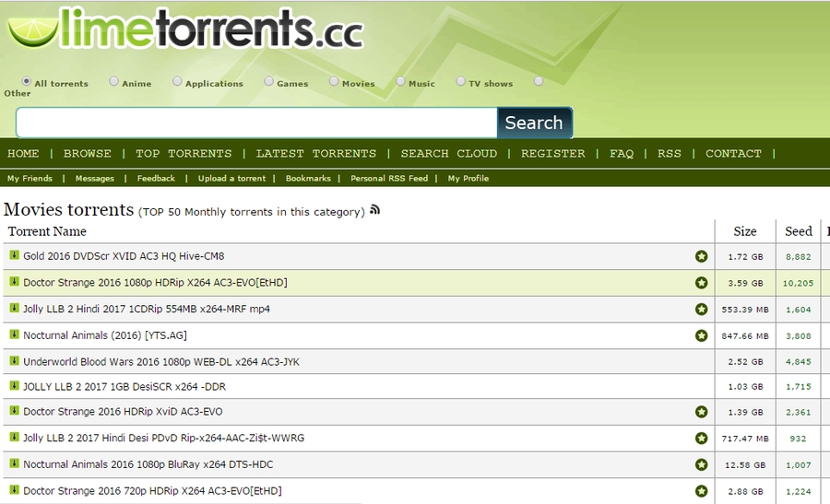This screenshot has height=504, width=830.
Task: Open the Bookmarks link in the sub-navigation
Action: point(307,179)
